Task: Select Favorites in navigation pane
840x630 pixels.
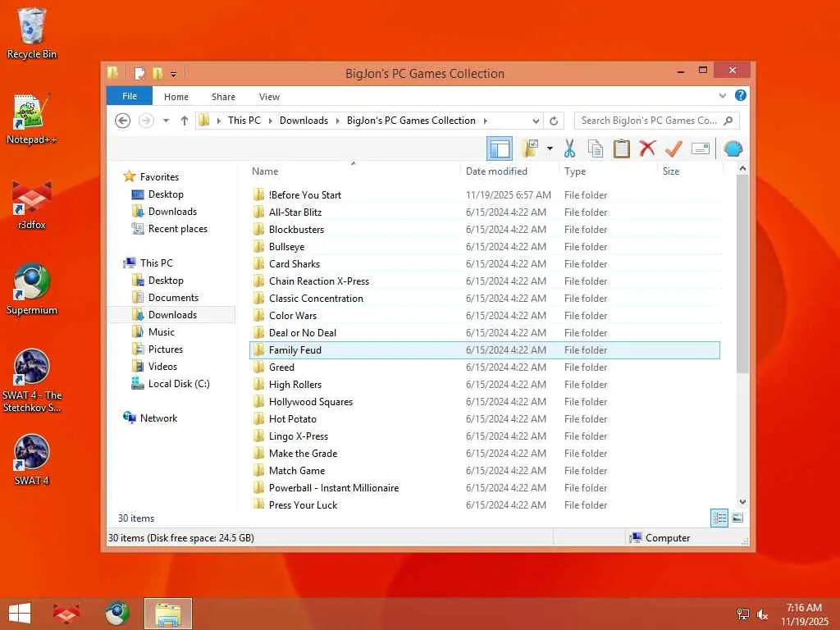Action: click(x=159, y=177)
